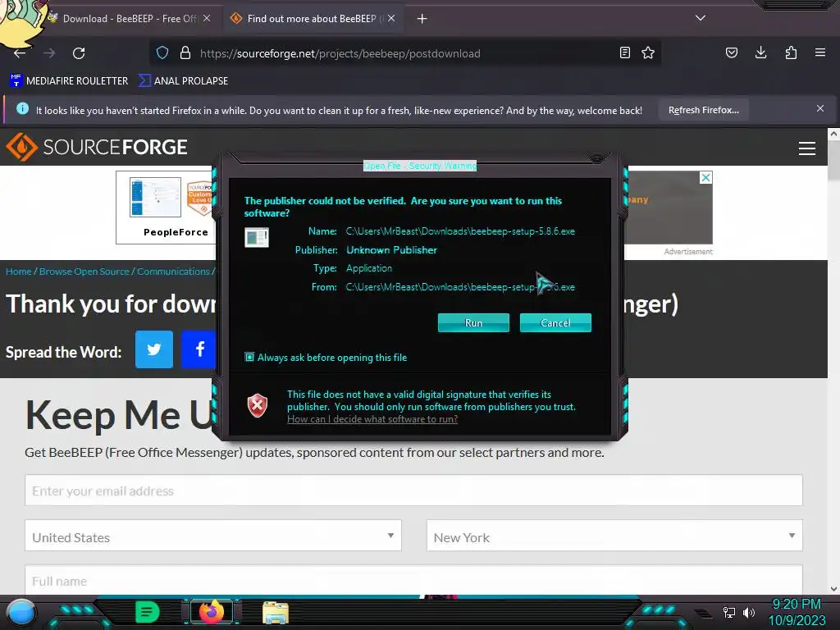The height and width of the screenshot is (630, 840).
Task: Share on Facebook button
Action: click(199, 349)
